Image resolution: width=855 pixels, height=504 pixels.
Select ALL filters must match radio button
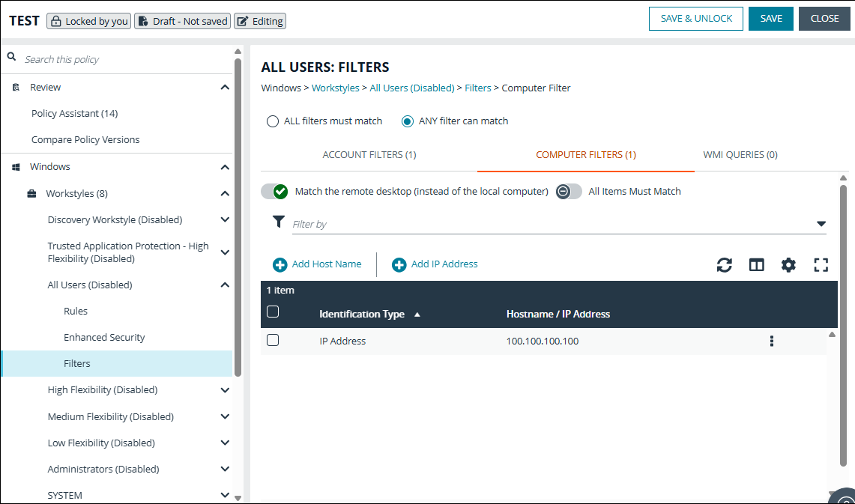pyautogui.click(x=272, y=121)
